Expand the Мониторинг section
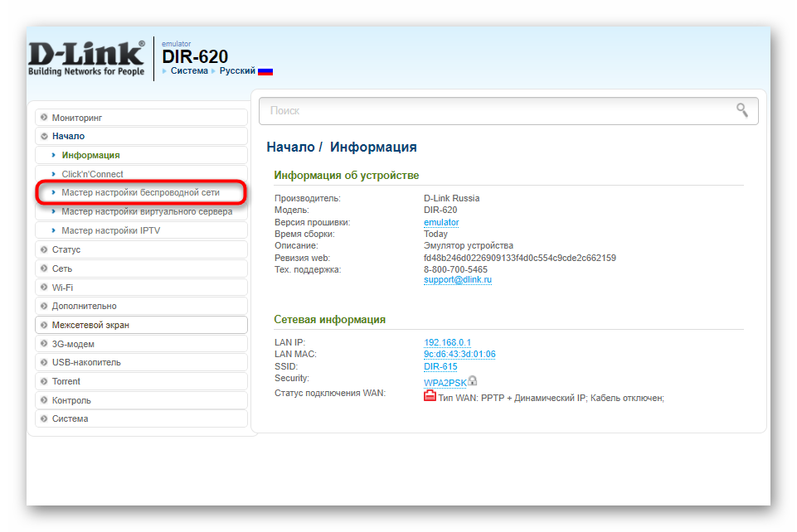The image size is (797, 532). tap(77, 118)
